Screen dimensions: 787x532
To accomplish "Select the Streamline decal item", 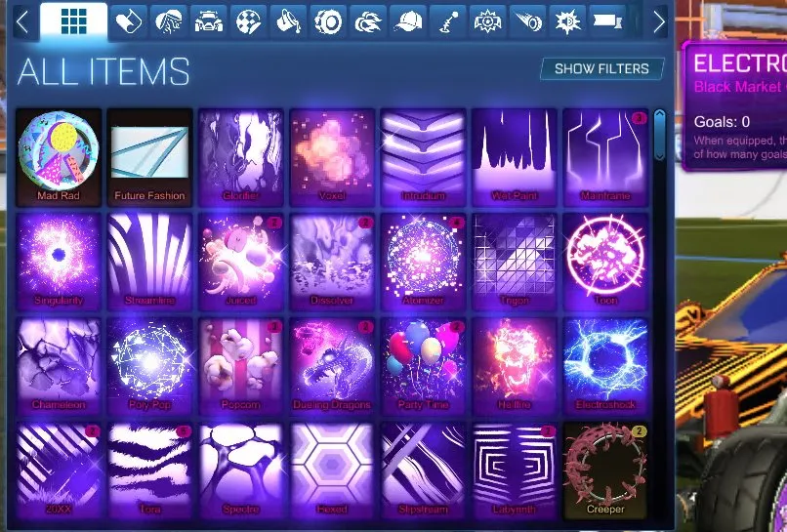I will point(149,262).
